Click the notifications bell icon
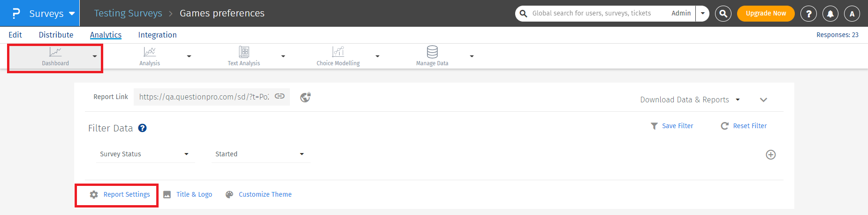 click(830, 14)
